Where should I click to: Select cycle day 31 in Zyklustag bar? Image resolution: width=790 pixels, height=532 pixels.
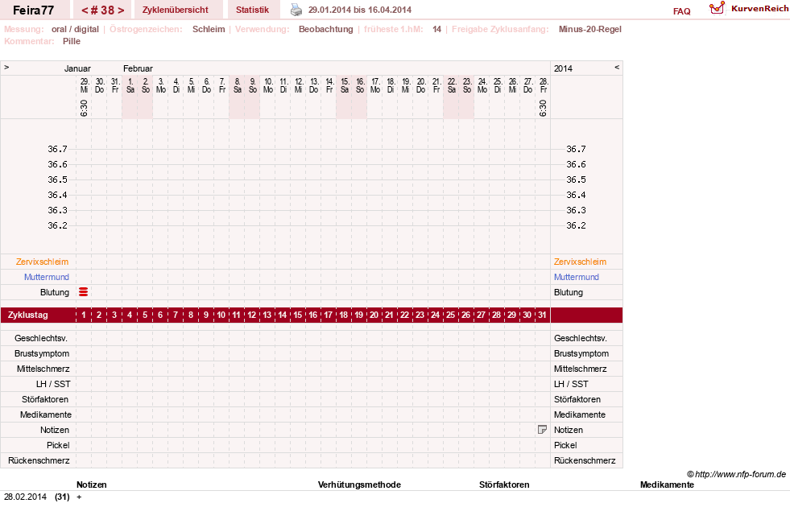542,315
